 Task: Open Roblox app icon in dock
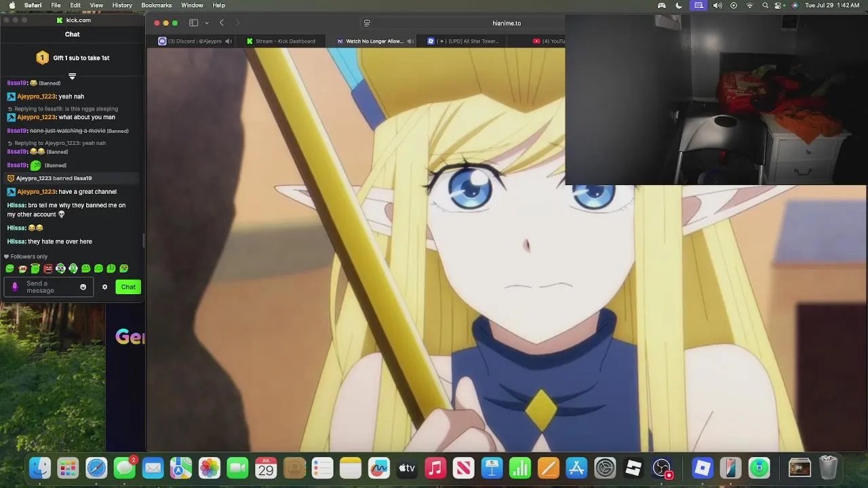(x=633, y=468)
